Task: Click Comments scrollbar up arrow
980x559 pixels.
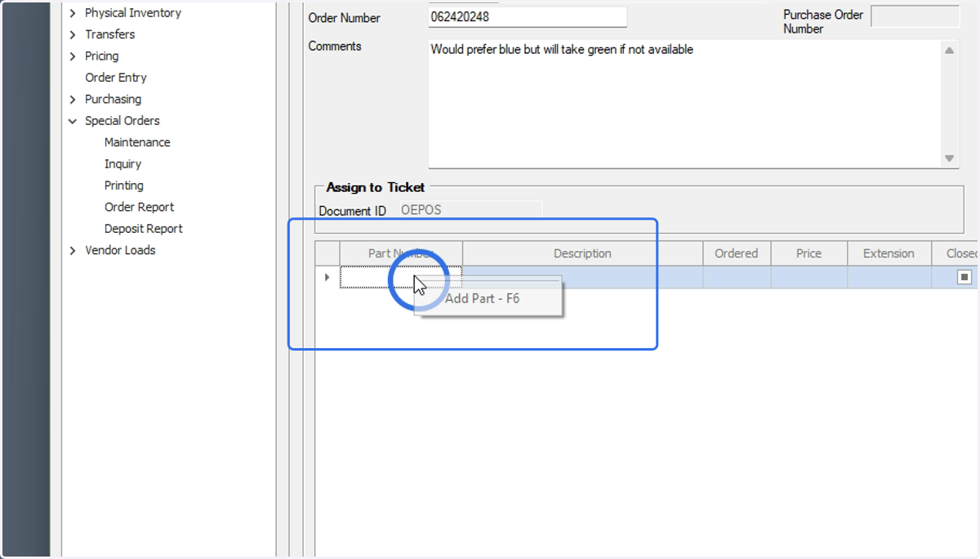Action: click(950, 51)
